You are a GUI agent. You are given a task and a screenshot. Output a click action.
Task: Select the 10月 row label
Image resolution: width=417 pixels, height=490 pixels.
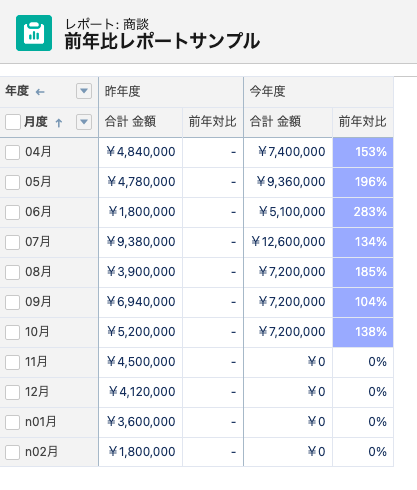tap(37, 332)
